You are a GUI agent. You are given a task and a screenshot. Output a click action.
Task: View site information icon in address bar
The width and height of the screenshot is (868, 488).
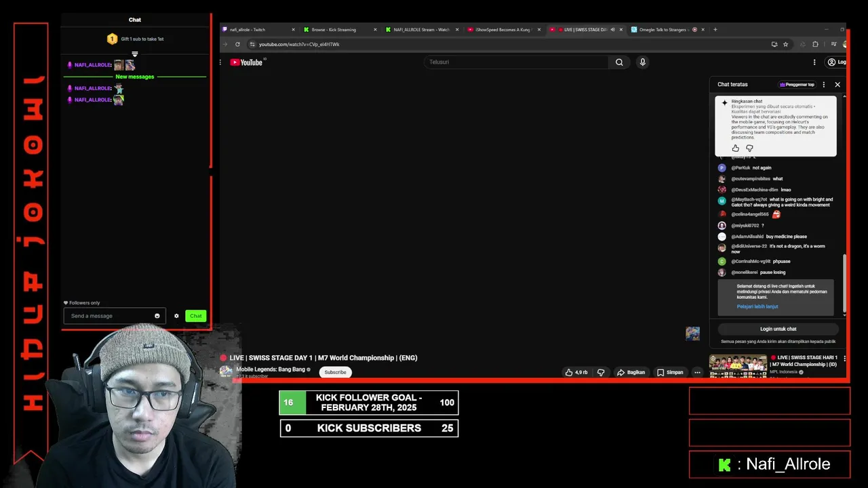252,44
